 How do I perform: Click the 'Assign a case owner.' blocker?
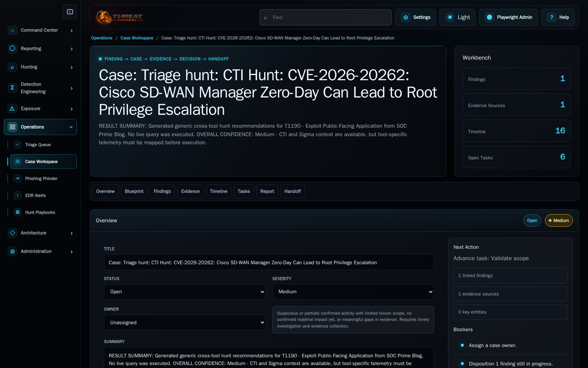[492, 345]
